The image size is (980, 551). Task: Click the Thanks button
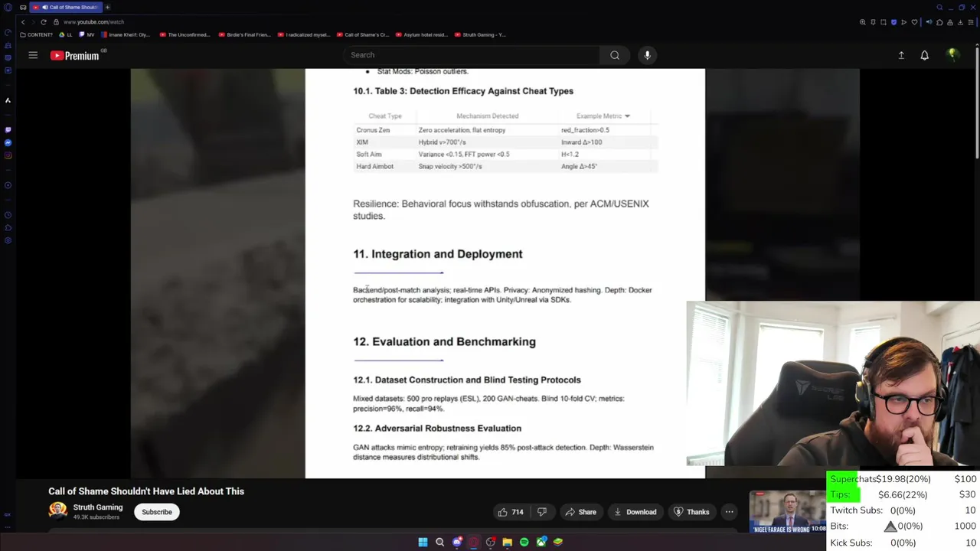click(691, 512)
